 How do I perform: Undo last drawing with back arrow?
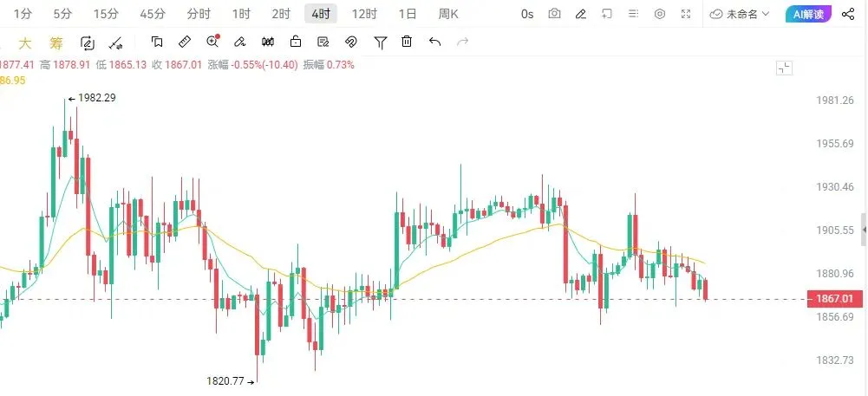click(x=434, y=42)
